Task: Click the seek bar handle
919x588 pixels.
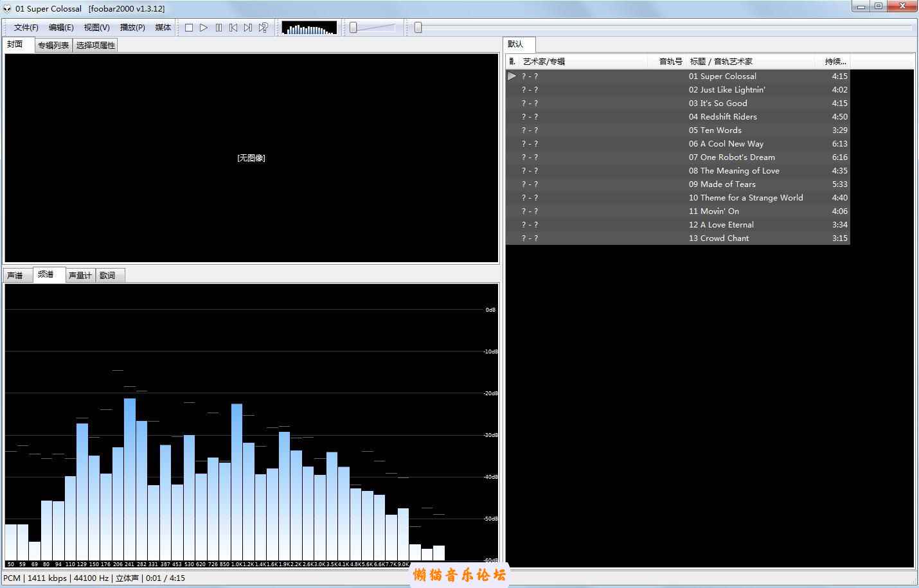Action: coord(418,28)
